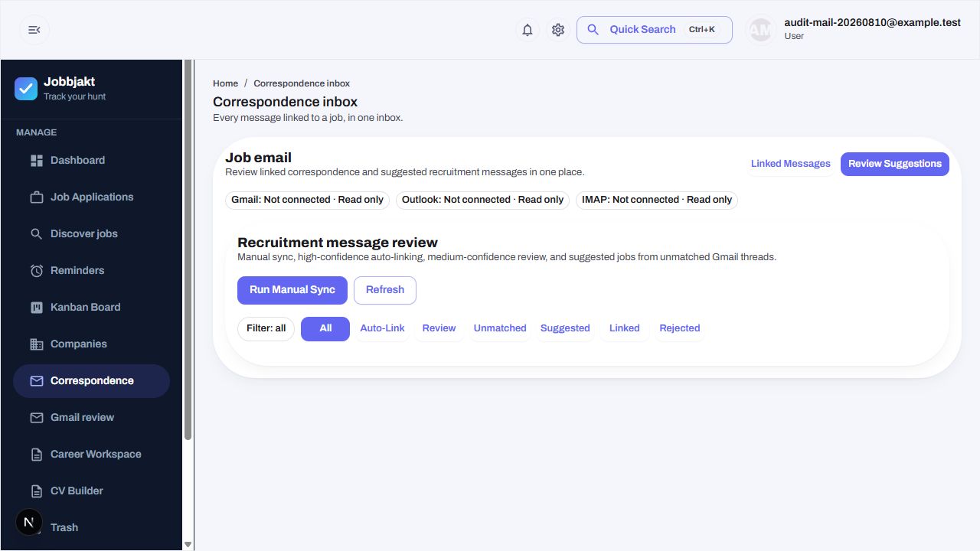The height and width of the screenshot is (551, 980).
Task: Open the CV Builder
Action: (x=91, y=491)
